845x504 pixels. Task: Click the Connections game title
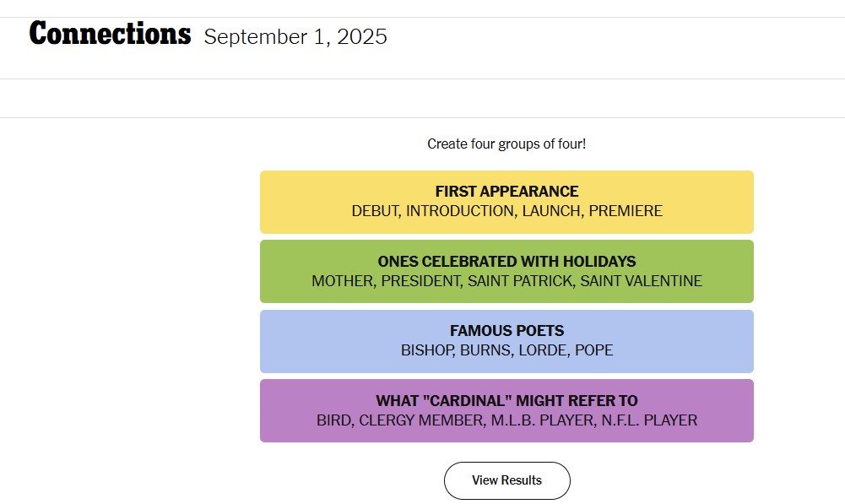click(x=110, y=35)
